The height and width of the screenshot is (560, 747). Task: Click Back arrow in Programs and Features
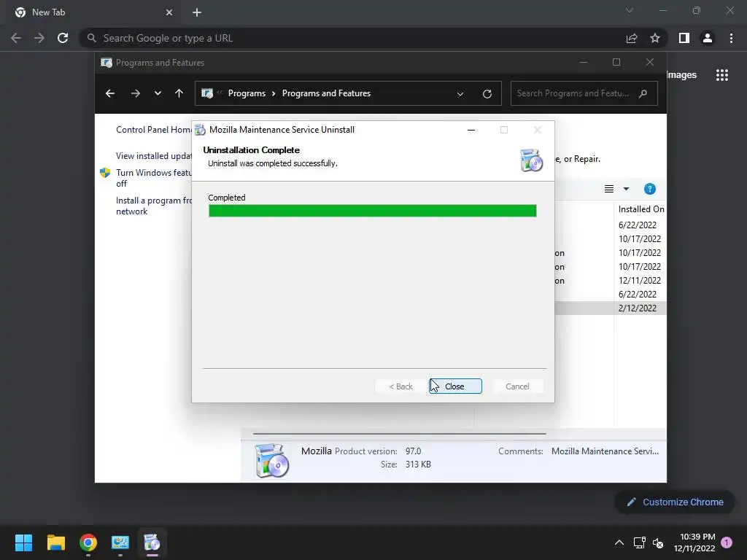click(x=110, y=93)
